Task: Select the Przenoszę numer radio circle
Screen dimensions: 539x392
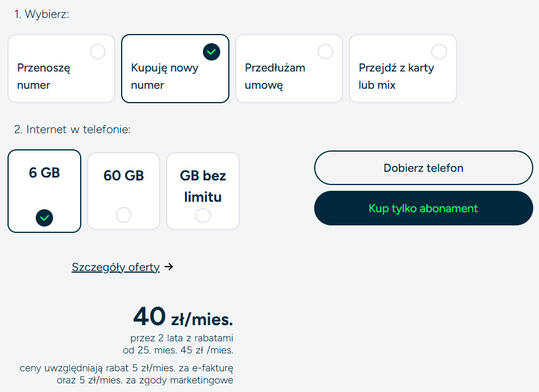Action: [x=98, y=52]
